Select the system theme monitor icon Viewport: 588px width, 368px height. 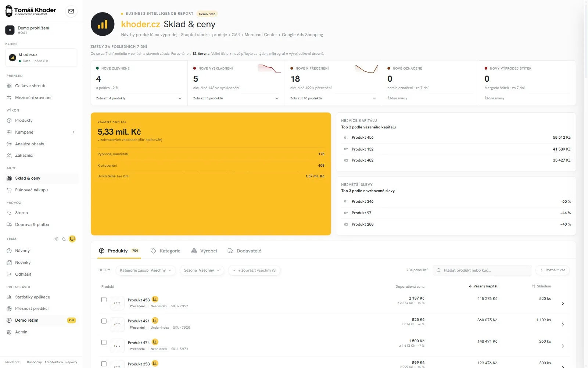pyautogui.click(x=72, y=239)
